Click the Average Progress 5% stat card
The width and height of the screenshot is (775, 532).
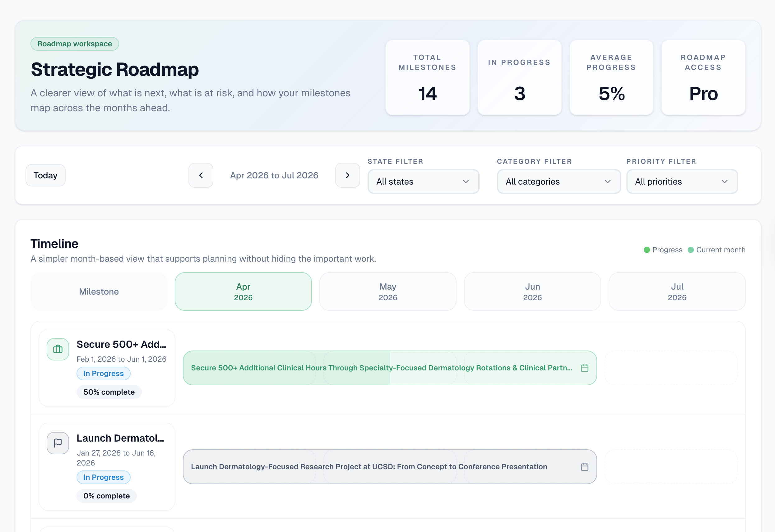pos(611,78)
